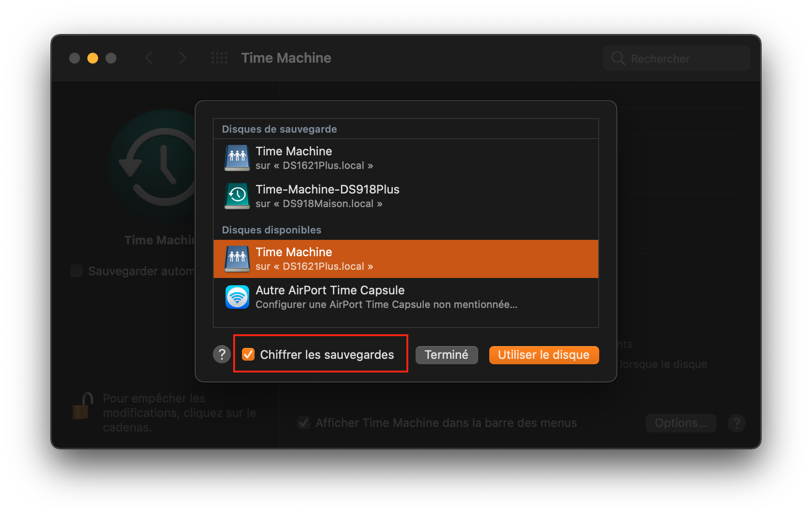Image resolution: width=812 pixels, height=516 pixels.
Task: Go back with the left chevron
Action: (149, 58)
